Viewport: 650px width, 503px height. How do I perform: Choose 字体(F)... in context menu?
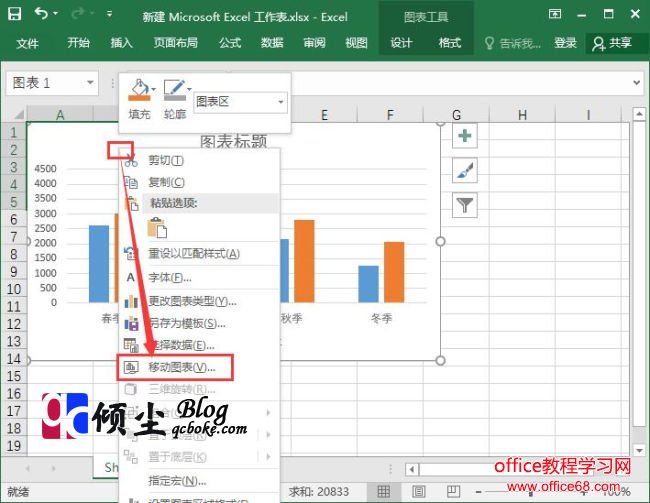[199, 277]
